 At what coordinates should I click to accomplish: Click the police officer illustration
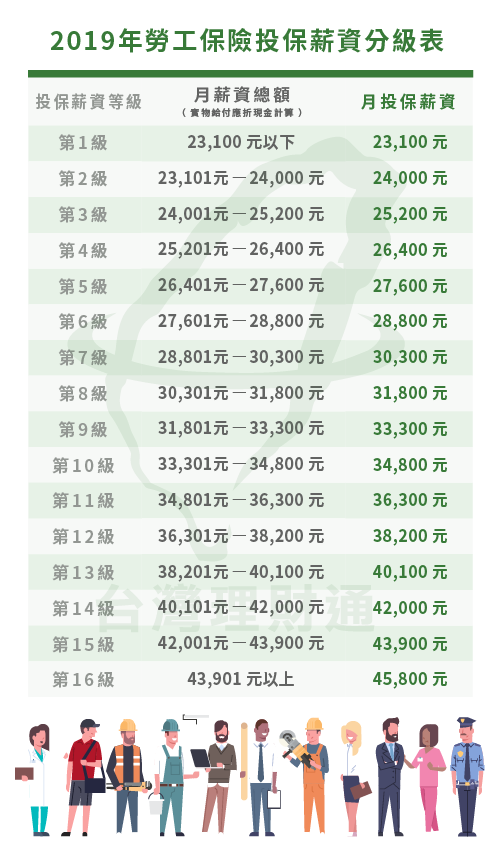(467, 777)
